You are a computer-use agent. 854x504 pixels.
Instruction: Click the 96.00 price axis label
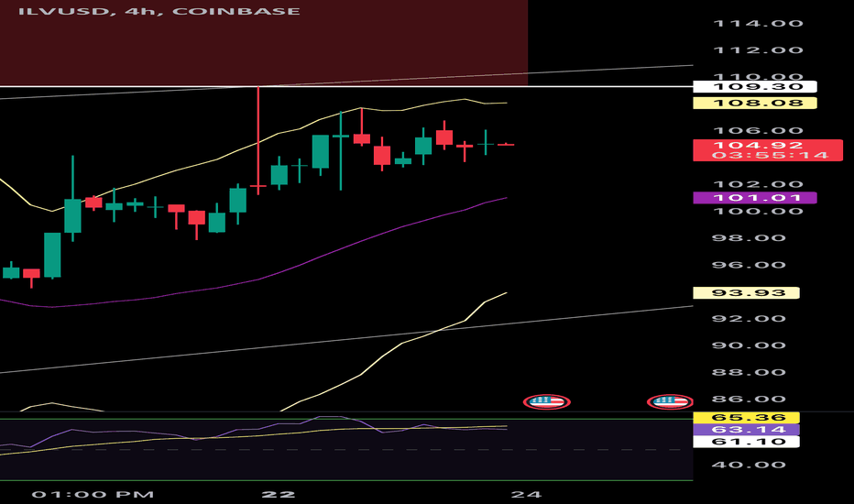pyautogui.click(x=749, y=266)
